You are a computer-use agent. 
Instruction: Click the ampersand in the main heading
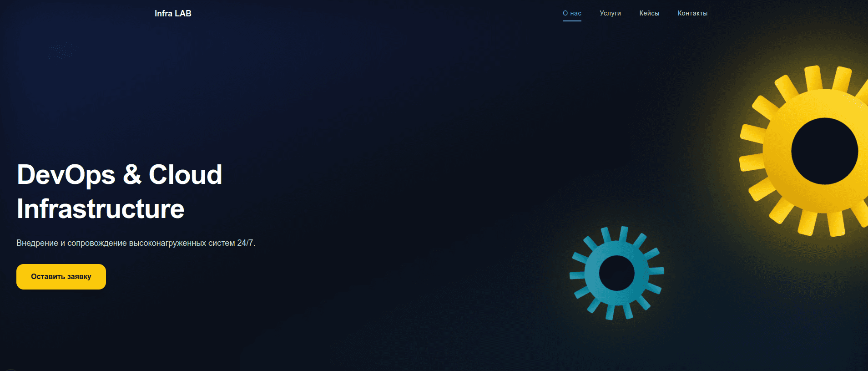click(x=132, y=175)
